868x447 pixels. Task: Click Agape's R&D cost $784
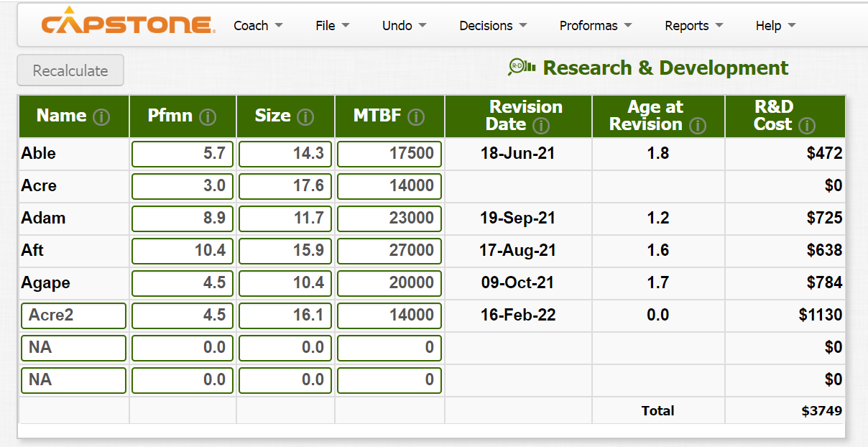point(824,283)
